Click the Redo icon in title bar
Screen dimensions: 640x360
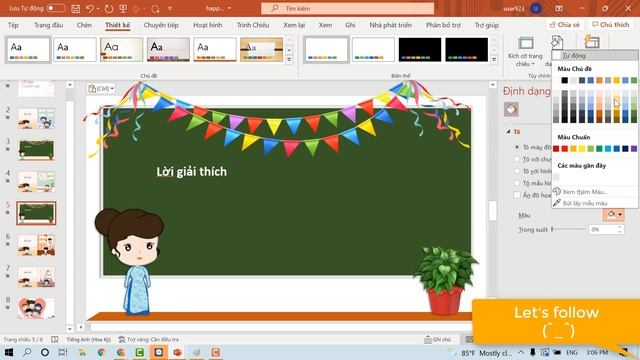click(x=109, y=9)
